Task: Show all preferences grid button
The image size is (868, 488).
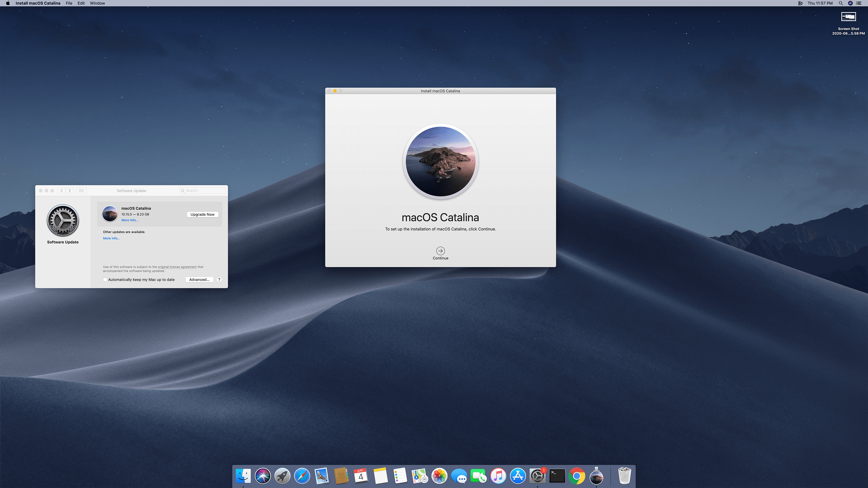Action: pos(81,191)
